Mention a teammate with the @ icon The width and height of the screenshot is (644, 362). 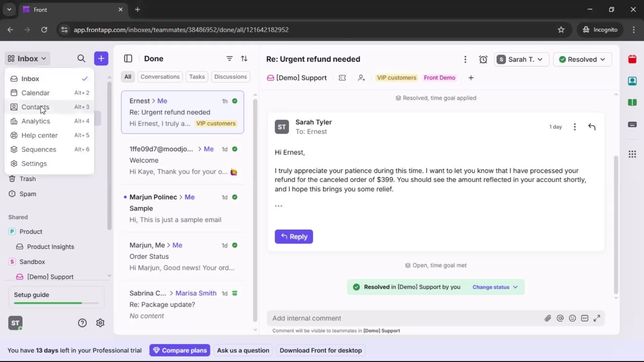(560, 318)
